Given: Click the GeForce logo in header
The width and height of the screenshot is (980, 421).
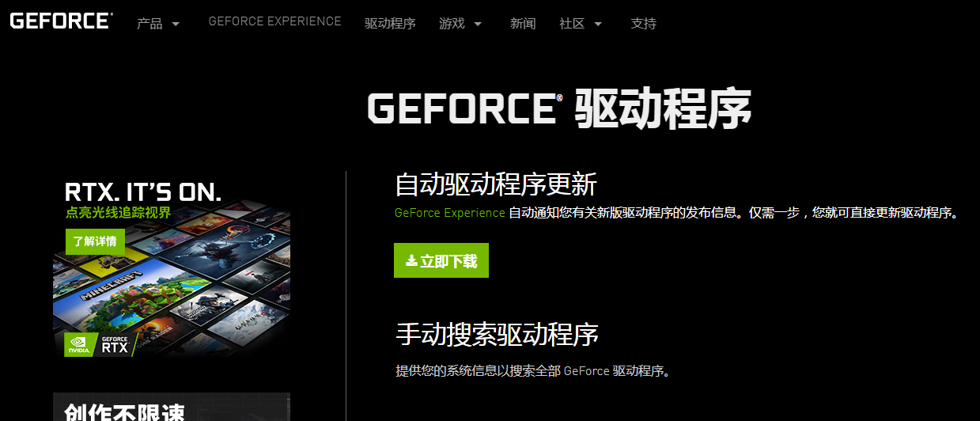Looking at the screenshot, I should (x=61, y=21).
